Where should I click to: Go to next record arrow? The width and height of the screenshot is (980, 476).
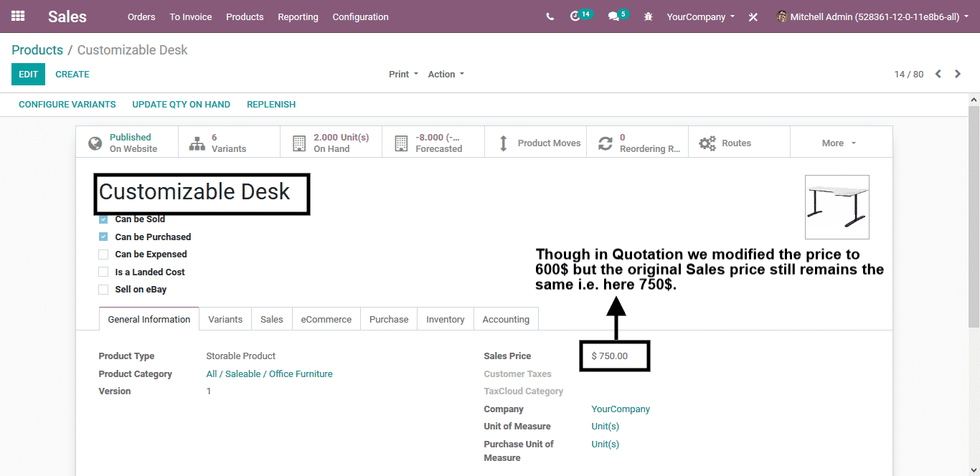[958, 74]
